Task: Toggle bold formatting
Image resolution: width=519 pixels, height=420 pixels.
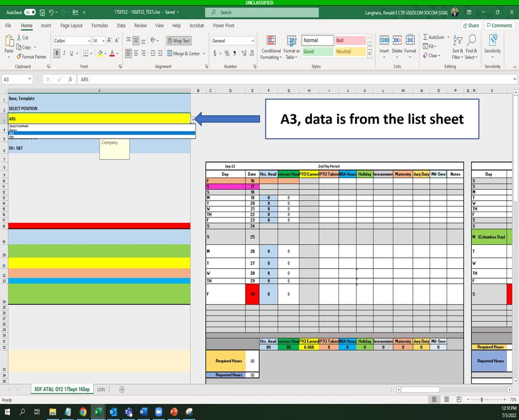Action: click(x=57, y=54)
